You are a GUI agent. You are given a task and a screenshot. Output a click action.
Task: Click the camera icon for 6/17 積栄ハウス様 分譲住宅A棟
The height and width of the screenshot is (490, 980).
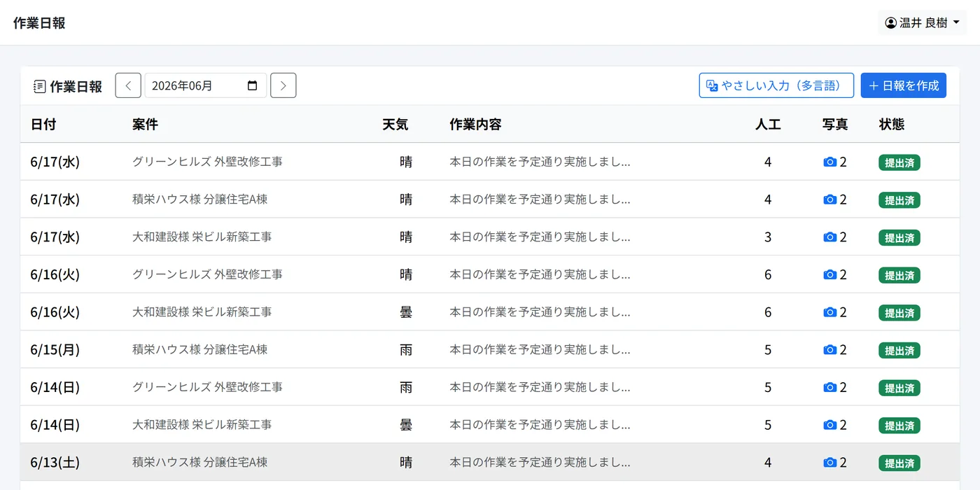[830, 199]
